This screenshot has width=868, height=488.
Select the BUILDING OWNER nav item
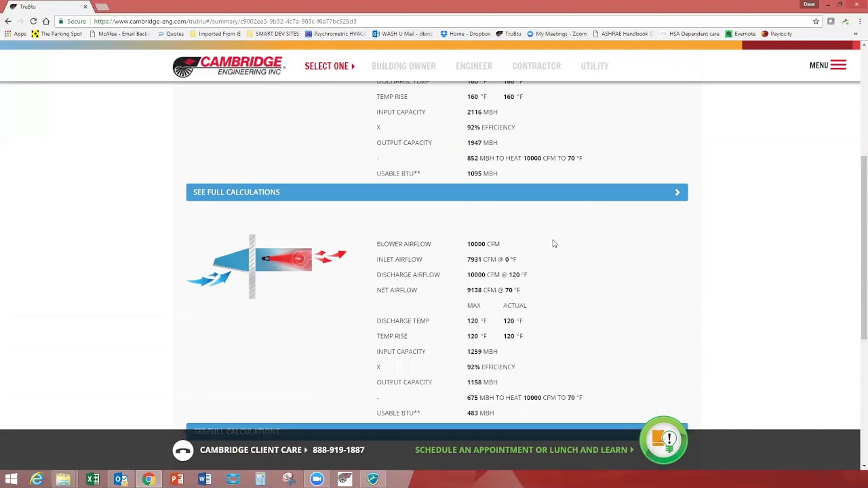click(403, 66)
